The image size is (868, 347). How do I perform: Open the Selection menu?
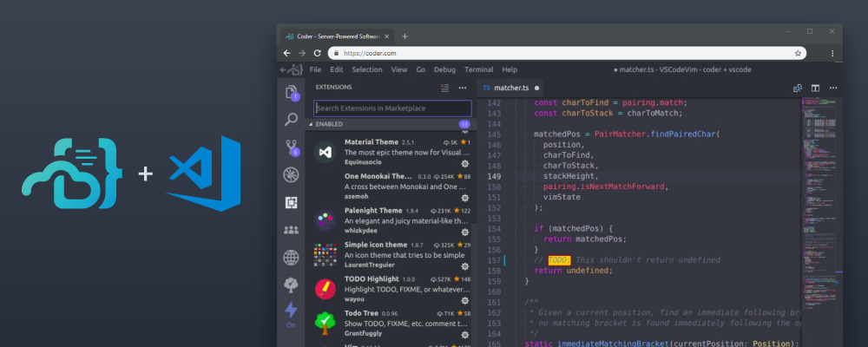tap(367, 69)
